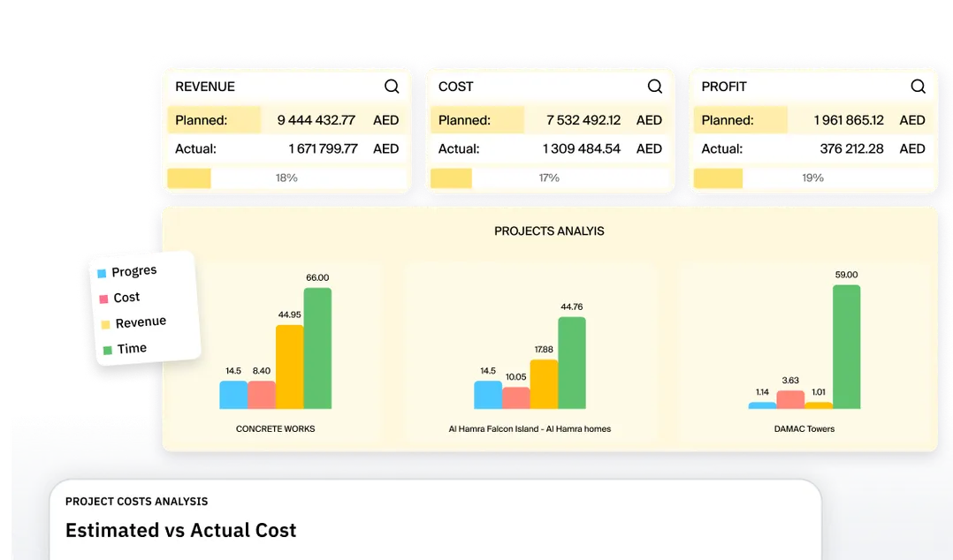This screenshot has width=953, height=560.
Task: Click the Al Hamra Falcon Island project name
Action: point(528,428)
